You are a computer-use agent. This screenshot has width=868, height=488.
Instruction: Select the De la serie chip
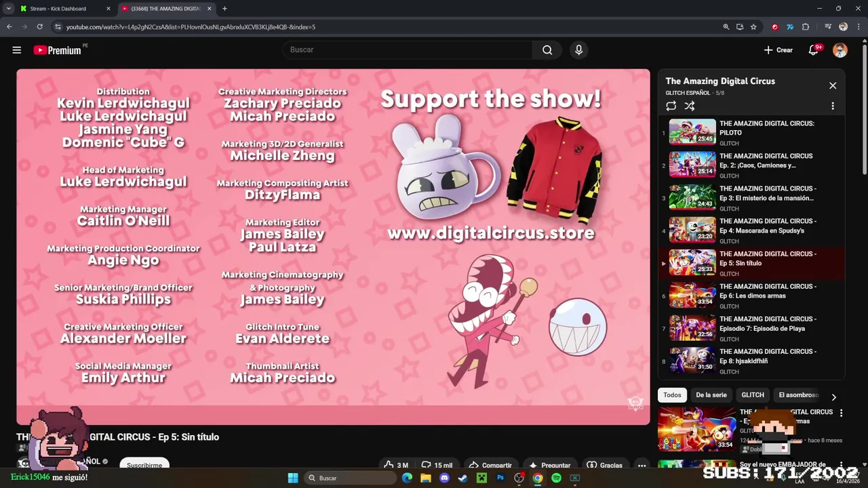[711, 395]
